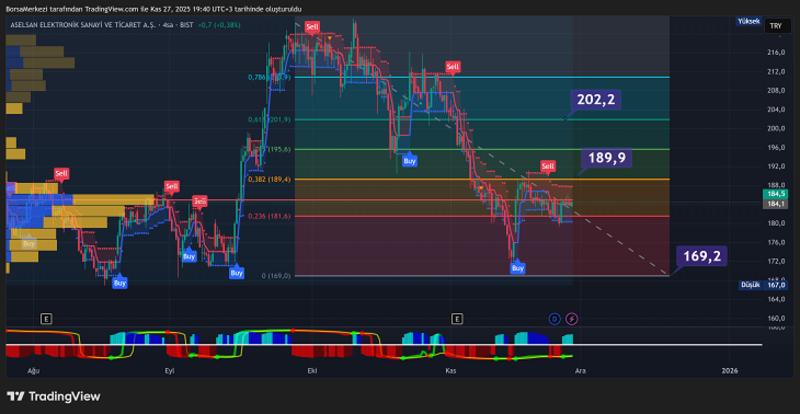
Task: Select the 169,2 price target label
Action: click(702, 256)
